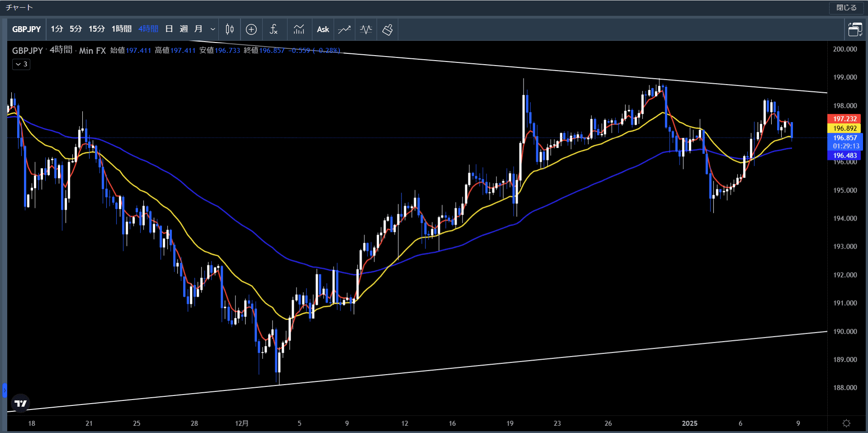Click the 199.000 price axis label
This screenshot has height=433, width=868.
coord(845,77)
